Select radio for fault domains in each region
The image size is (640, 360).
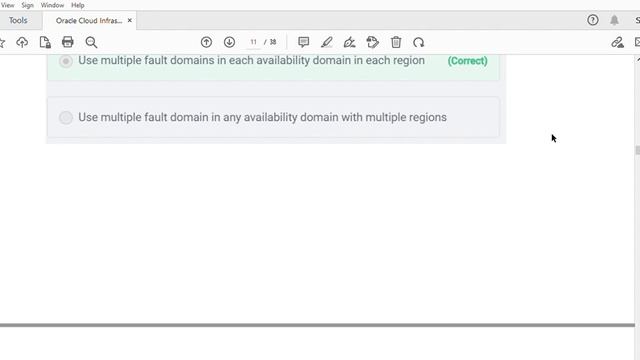[x=66, y=61]
